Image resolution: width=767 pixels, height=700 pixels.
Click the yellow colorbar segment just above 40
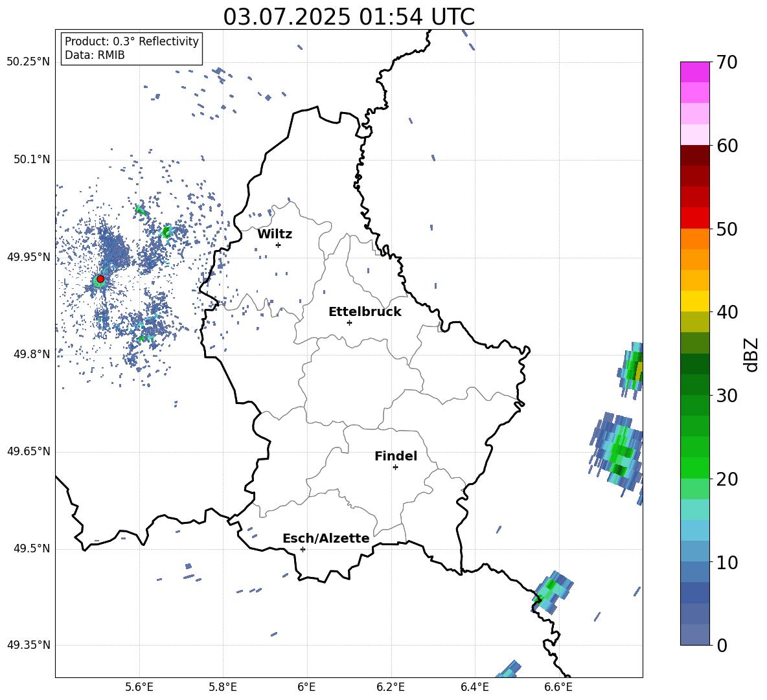point(694,301)
